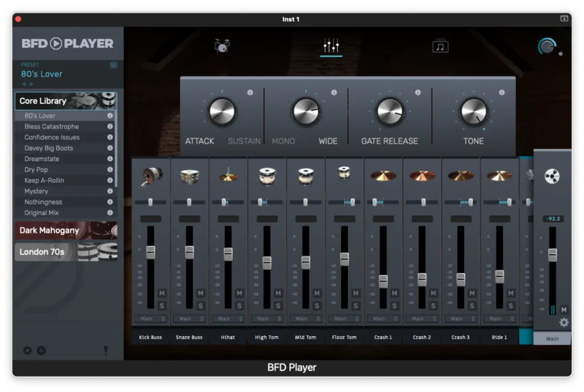
Task: Click the Gate Release knob
Action: [390, 111]
